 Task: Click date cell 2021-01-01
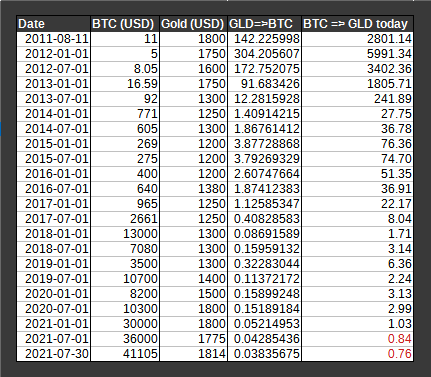point(53,324)
